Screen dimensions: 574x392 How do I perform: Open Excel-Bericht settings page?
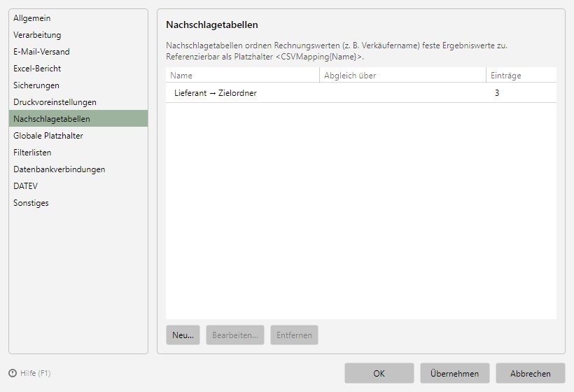[78, 69]
